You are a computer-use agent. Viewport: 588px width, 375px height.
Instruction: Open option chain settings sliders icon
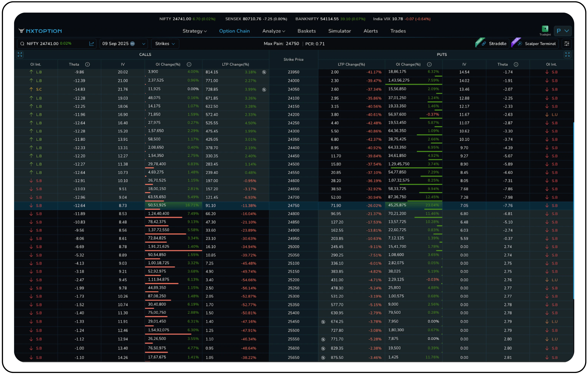pyautogui.click(x=567, y=44)
